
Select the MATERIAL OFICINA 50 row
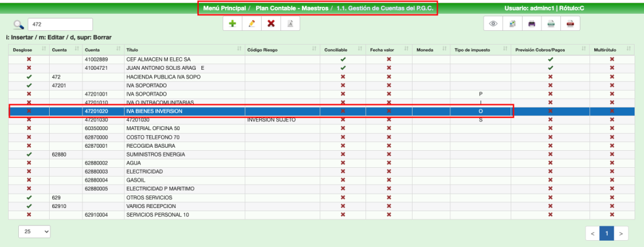point(321,128)
